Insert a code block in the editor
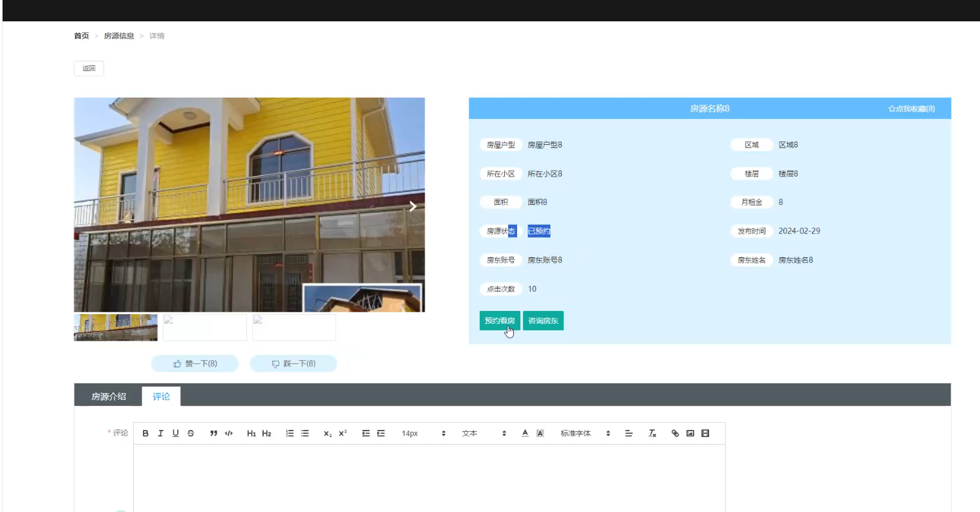Viewport: 980px width, 512px height. click(x=228, y=433)
